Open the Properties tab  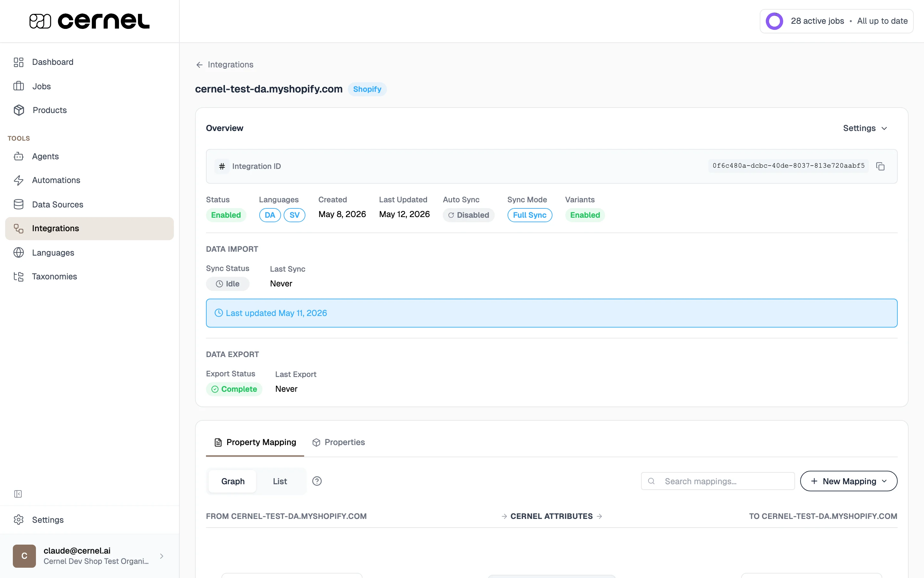[x=338, y=442]
